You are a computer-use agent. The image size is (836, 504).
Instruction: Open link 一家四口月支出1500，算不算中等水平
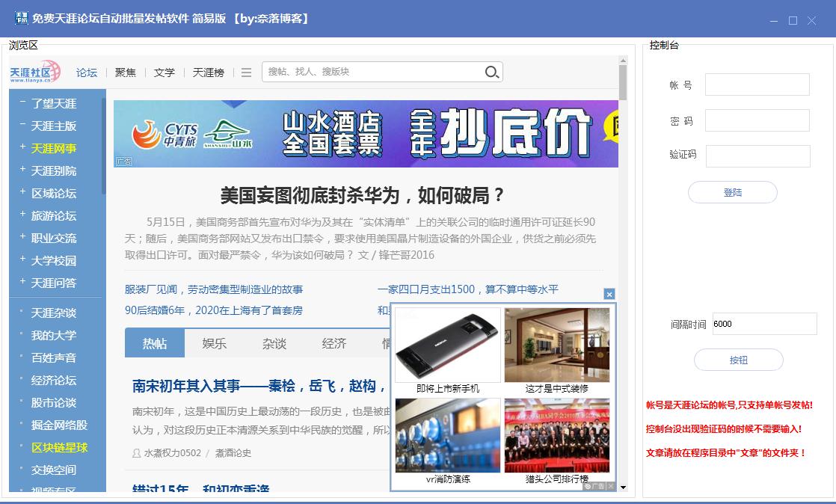click(x=467, y=289)
